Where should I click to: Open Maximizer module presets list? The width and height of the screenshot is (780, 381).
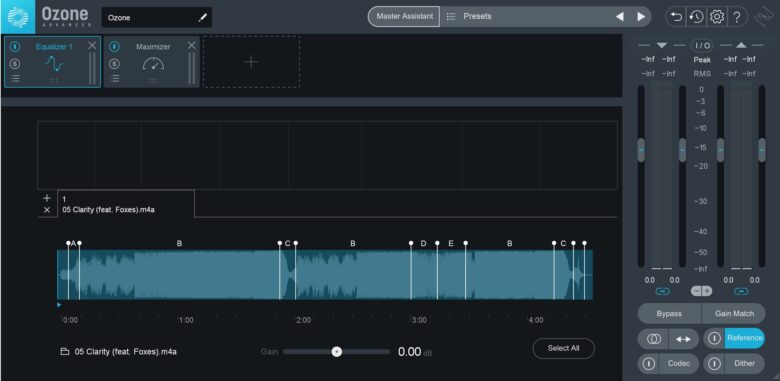[x=114, y=79]
